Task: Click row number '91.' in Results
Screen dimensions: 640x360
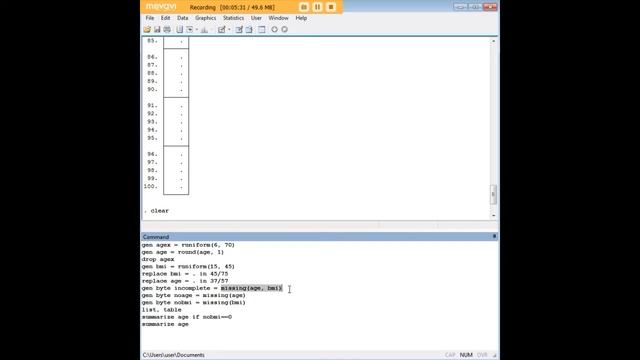Action: click(x=152, y=105)
